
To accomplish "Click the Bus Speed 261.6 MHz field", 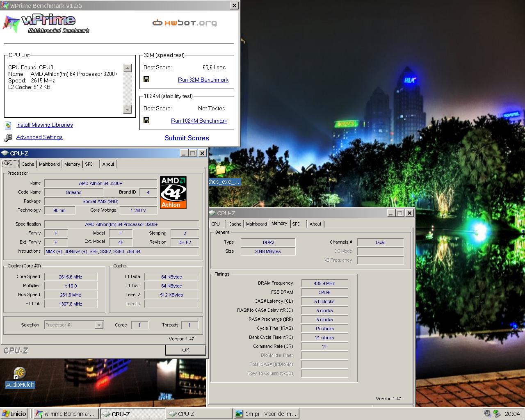I will (x=71, y=295).
